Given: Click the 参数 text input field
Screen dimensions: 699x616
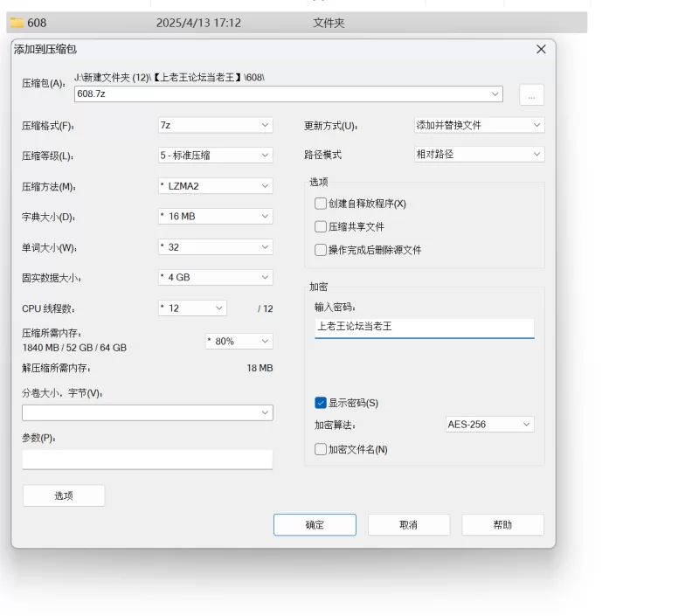Looking at the screenshot, I should [x=147, y=459].
